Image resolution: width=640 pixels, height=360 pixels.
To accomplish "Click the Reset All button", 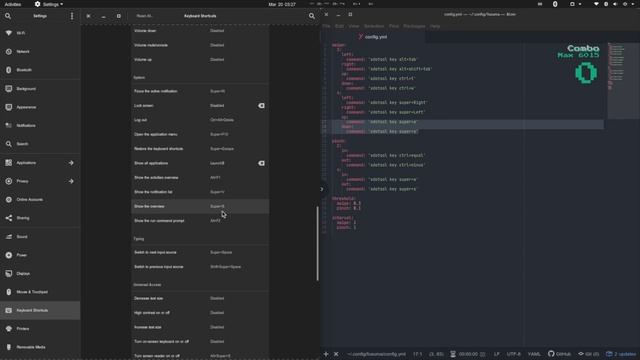I will point(144,16).
